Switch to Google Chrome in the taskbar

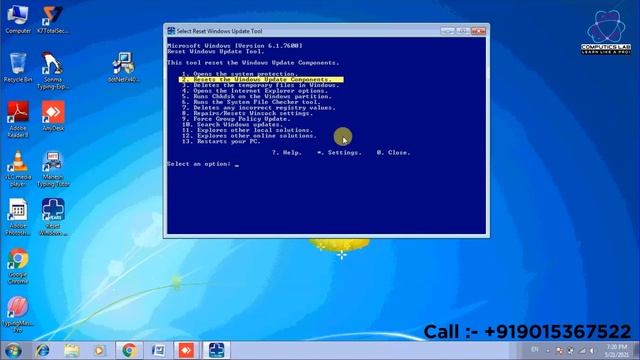tap(129, 351)
